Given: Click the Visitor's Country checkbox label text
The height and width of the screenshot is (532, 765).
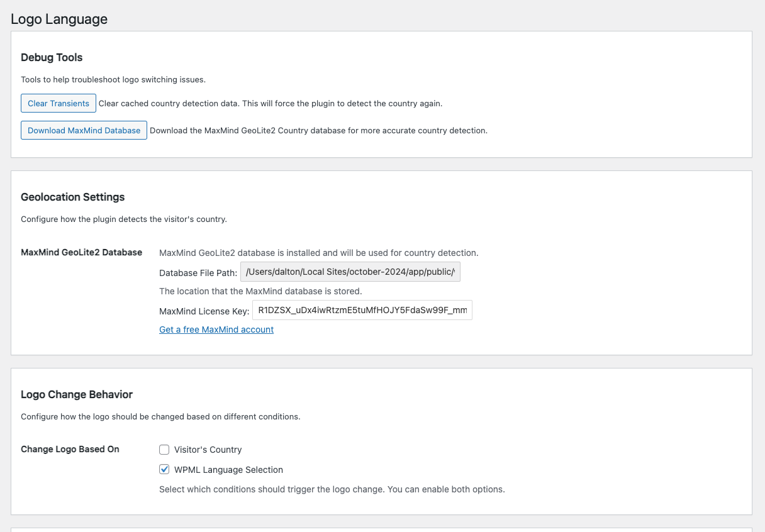Looking at the screenshot, I should [208, 450].
